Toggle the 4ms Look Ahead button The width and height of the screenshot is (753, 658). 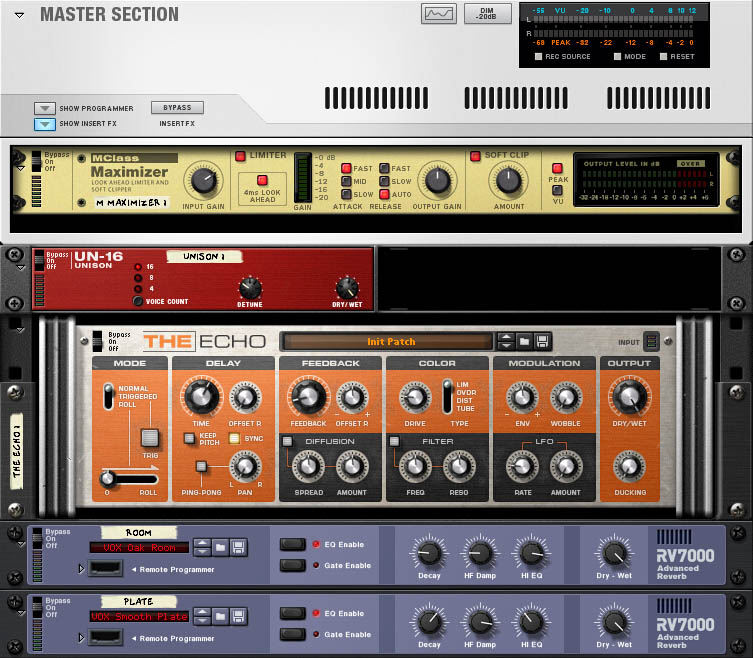[x=262, y=180]
